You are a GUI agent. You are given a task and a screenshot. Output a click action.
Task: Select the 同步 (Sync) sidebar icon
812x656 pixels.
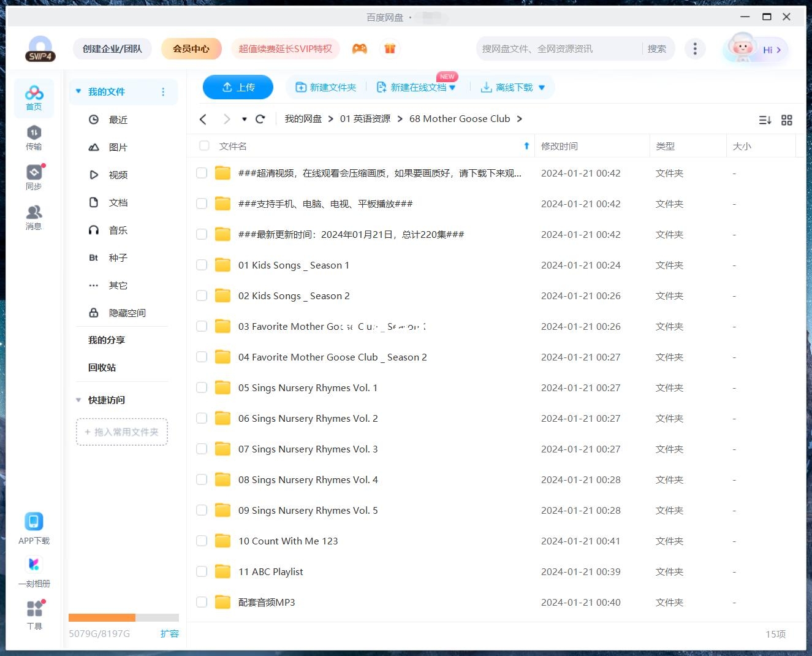[34, 176]
